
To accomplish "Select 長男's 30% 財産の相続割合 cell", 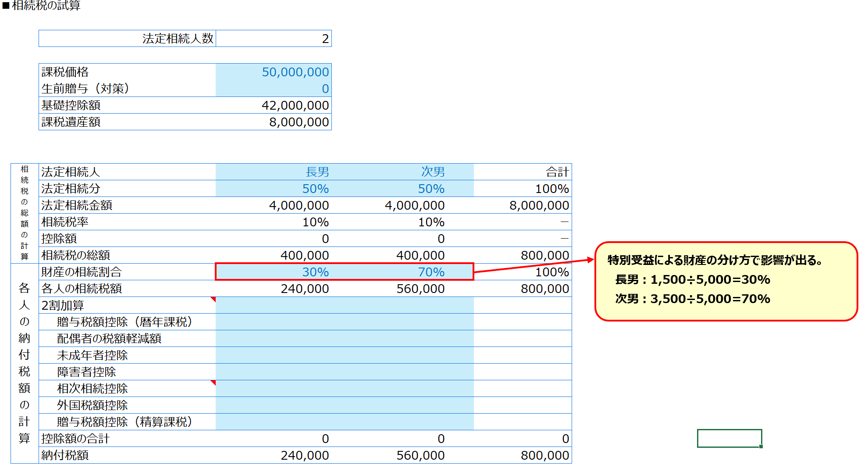I will pyautogui.click(x=274, y=272).
